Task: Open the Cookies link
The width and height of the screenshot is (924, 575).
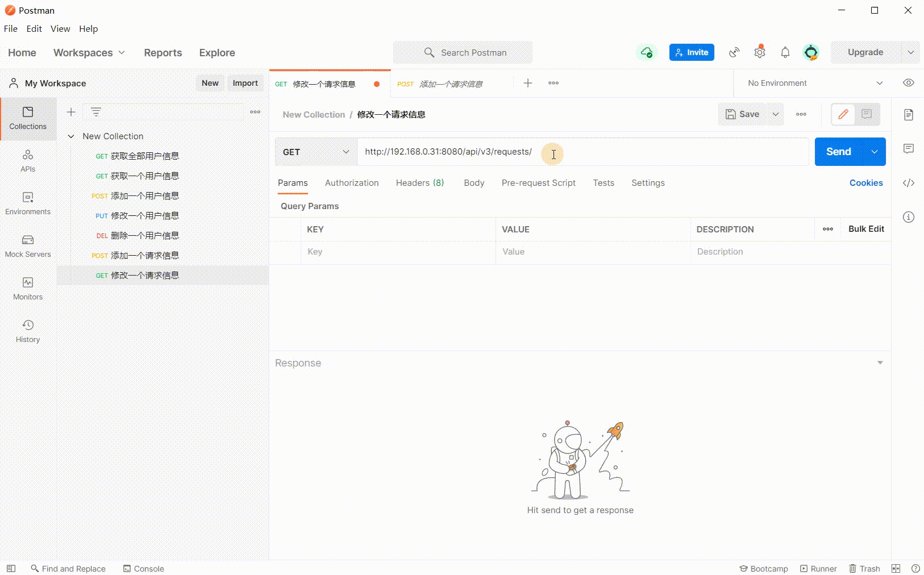Action: pyautogui.click(x=866, y=183)
